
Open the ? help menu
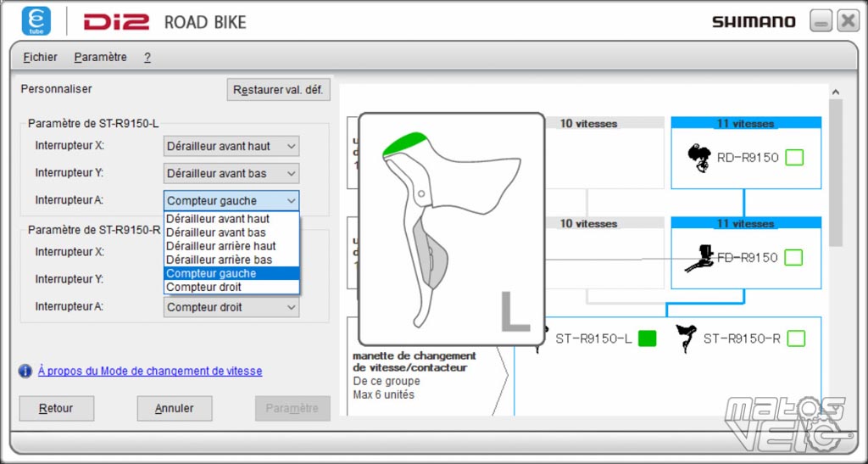pyautogui.click(x=147, y=57)
